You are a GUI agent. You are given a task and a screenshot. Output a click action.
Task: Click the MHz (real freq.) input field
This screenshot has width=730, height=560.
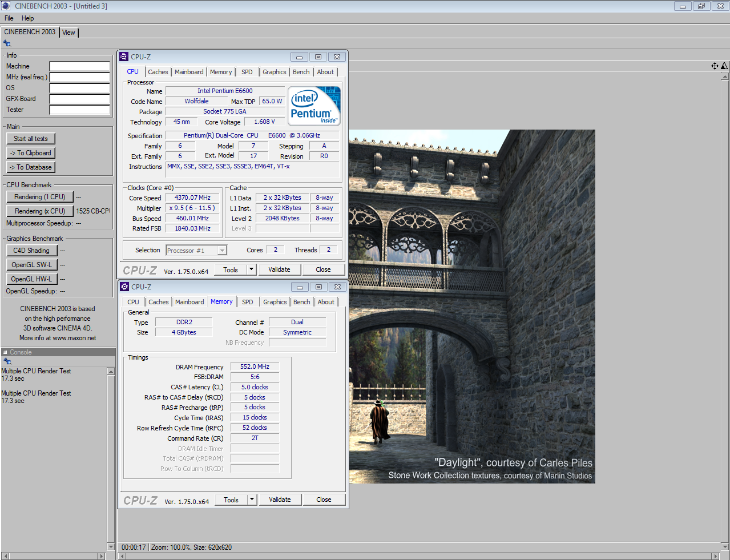pyautogui.click(x=79, y=78)
